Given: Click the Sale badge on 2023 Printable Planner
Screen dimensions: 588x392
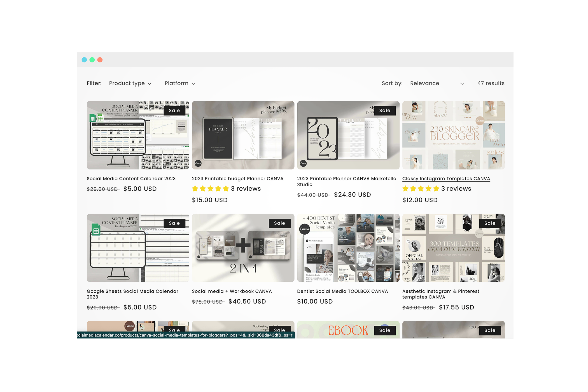Looking at the screenshot, I should 385,111.
